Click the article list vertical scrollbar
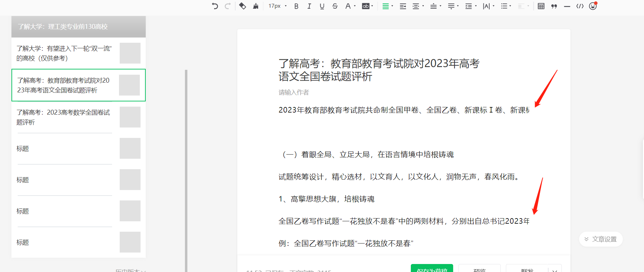644x272 pixels. click(x=186, y=171)
